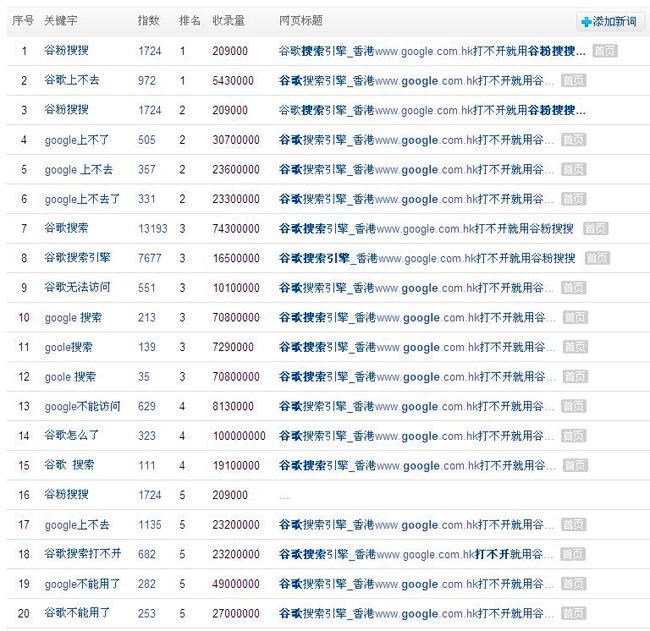Click indexed count 19100000

pos(236,466)
